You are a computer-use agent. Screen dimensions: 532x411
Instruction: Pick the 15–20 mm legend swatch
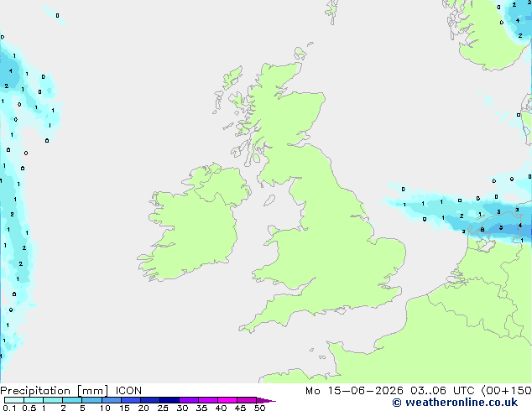[x=131, y=400]
